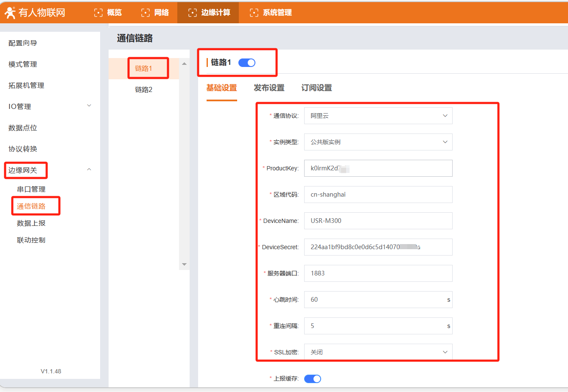Open 数据上报 in the sidebar
Screen dimensions: 568x392
point(31,223)
